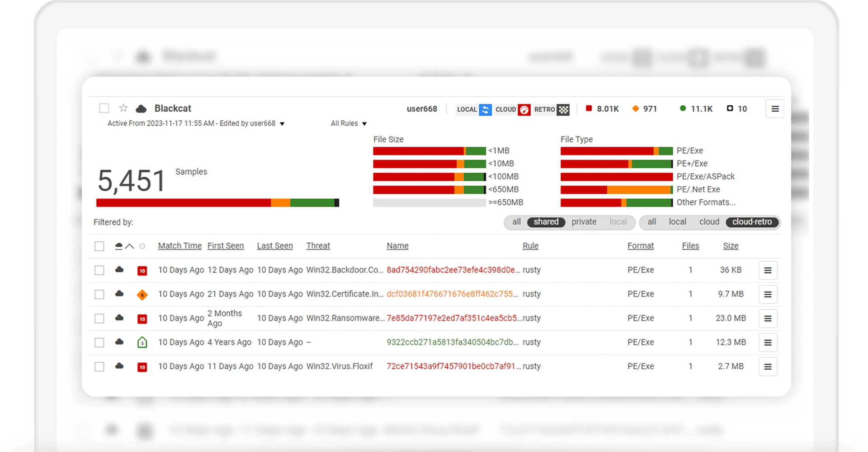This screenshot has width=868, height=452.
Task: Select checkbox for Win32.Certificate row
Action: tap(99, 294)
